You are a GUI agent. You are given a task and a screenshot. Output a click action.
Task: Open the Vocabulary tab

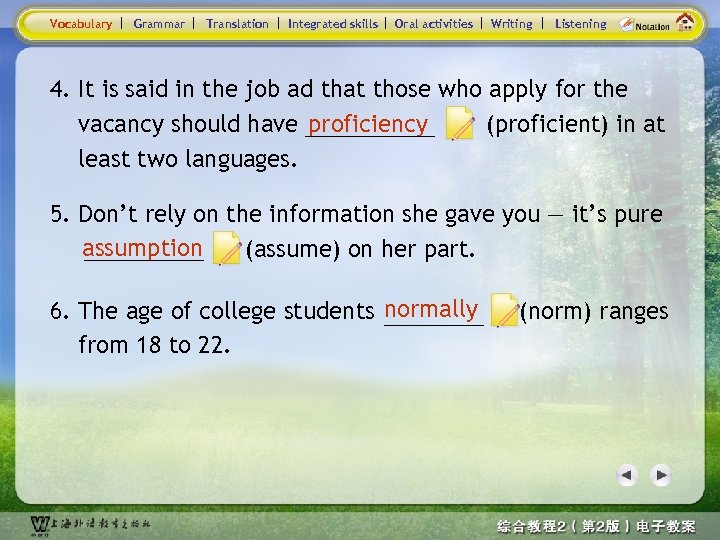[x=81, y=23]
